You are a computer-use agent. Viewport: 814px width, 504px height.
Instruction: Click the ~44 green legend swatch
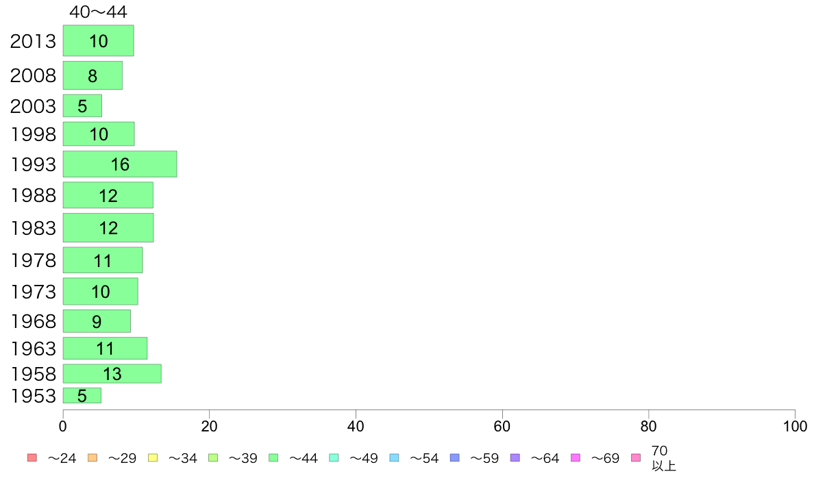[273, 458]
